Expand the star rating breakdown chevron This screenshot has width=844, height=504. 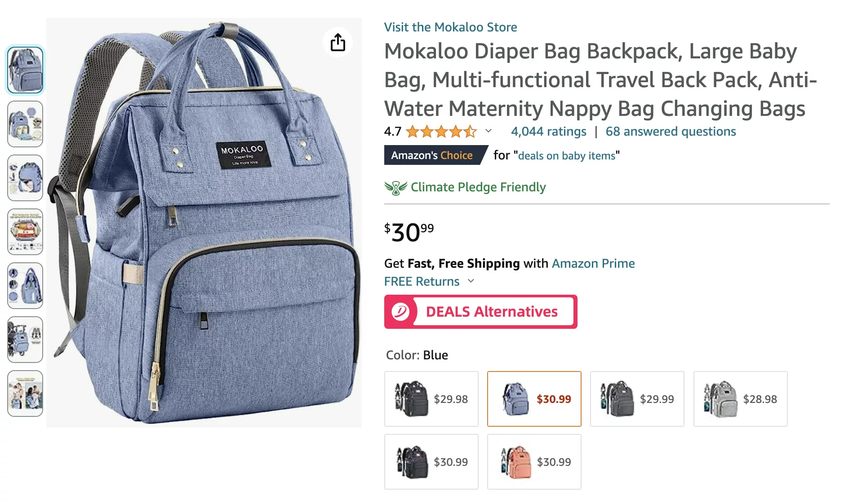click(x=489, y=131)
